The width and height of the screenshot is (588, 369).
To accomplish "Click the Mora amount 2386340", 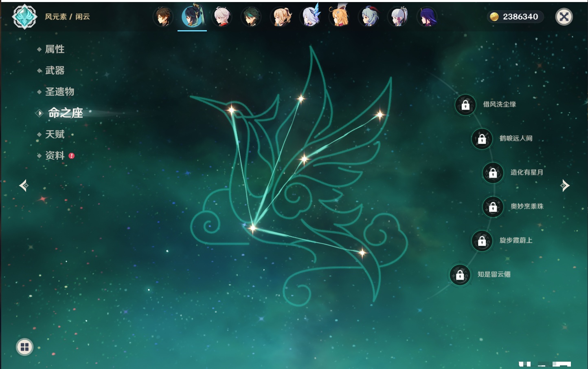I will tap(520, 17).
